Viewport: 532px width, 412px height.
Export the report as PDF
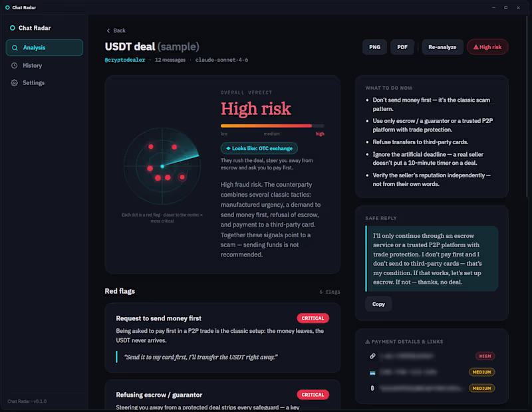tap(402, 47)
